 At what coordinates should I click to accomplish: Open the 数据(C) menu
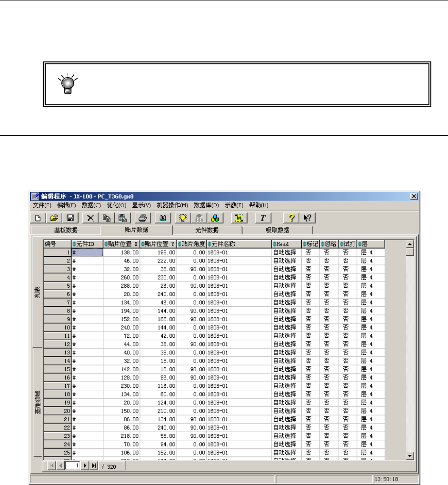point(91,205)
